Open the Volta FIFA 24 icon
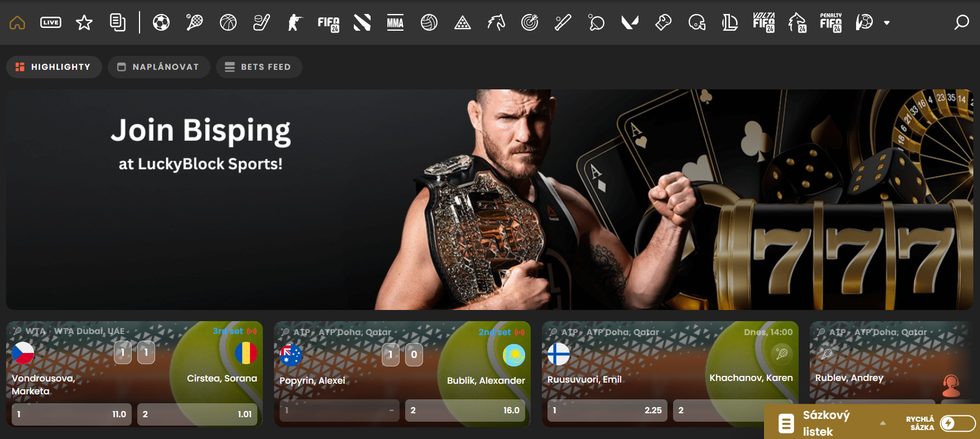The height and width of the screenshot is (439, 980). point(763,22)
